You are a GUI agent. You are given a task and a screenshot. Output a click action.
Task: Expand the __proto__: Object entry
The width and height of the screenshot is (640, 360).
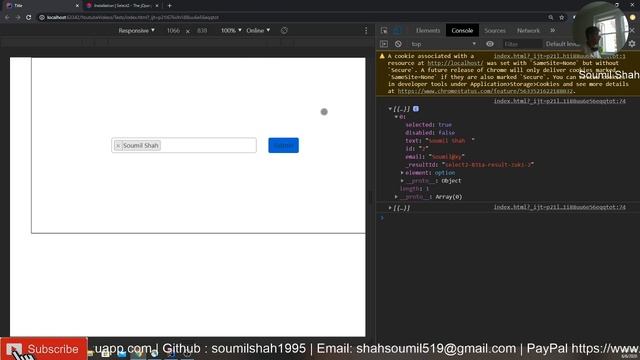(402, 181)
